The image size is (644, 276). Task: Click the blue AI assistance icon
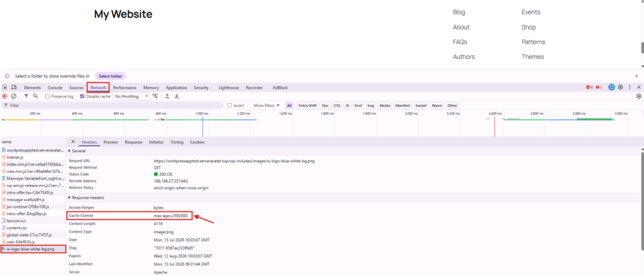[611, 87]
